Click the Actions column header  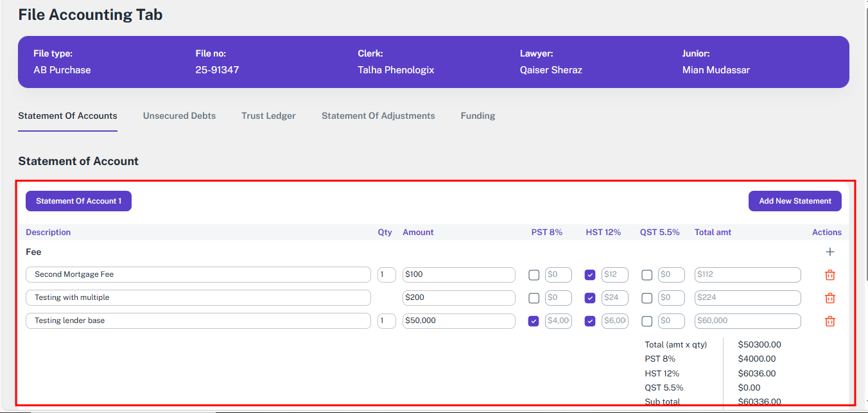point(827,233)
